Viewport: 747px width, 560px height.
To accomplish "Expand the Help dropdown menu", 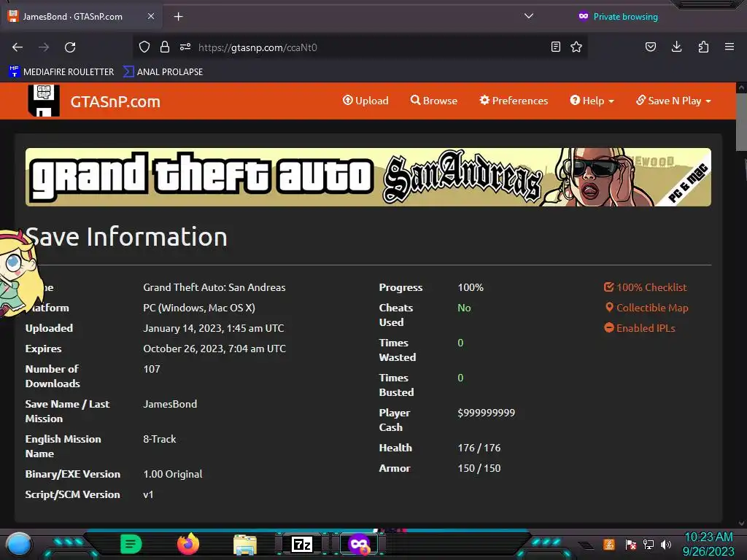I will (592, 101).
